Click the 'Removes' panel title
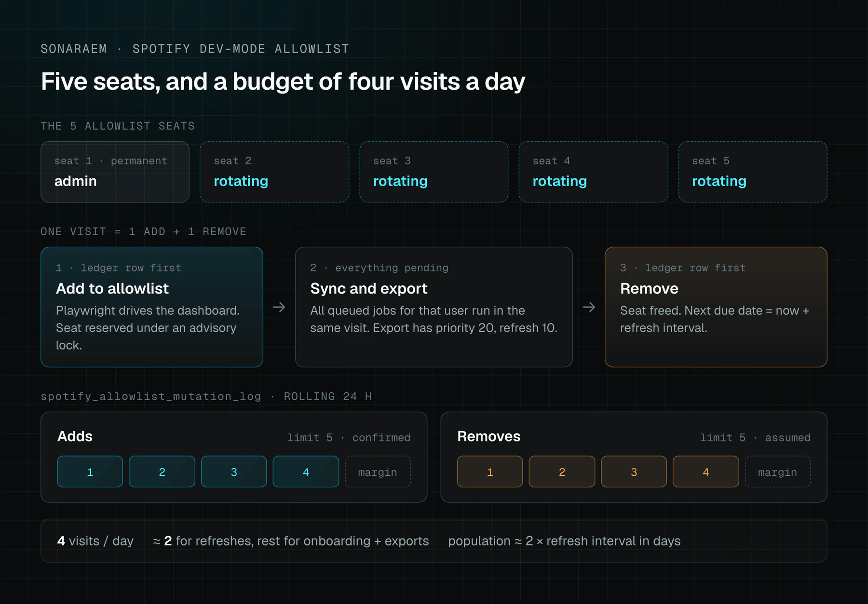 (489, 436)
